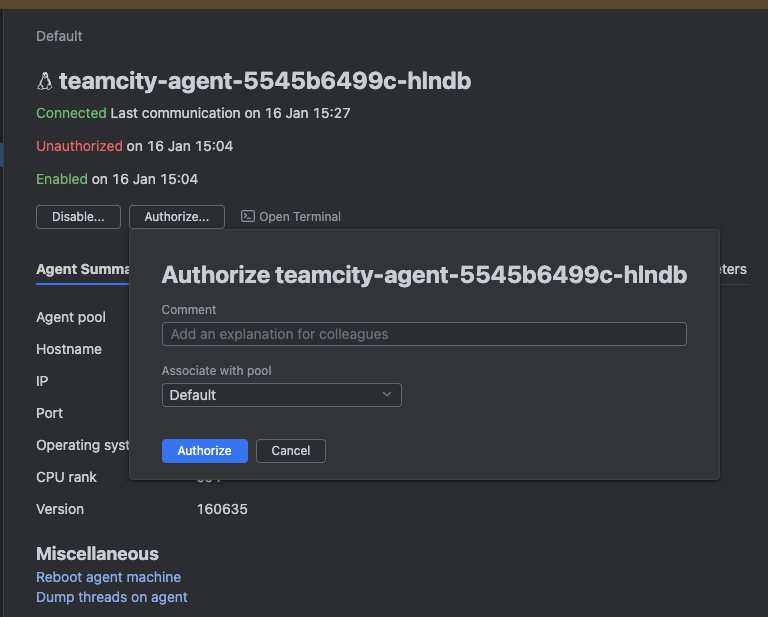Image resolution: width=768 pixels, height=617 pixels.
Task: Click the Miscellaneous section heading
Action: (97, 554)
